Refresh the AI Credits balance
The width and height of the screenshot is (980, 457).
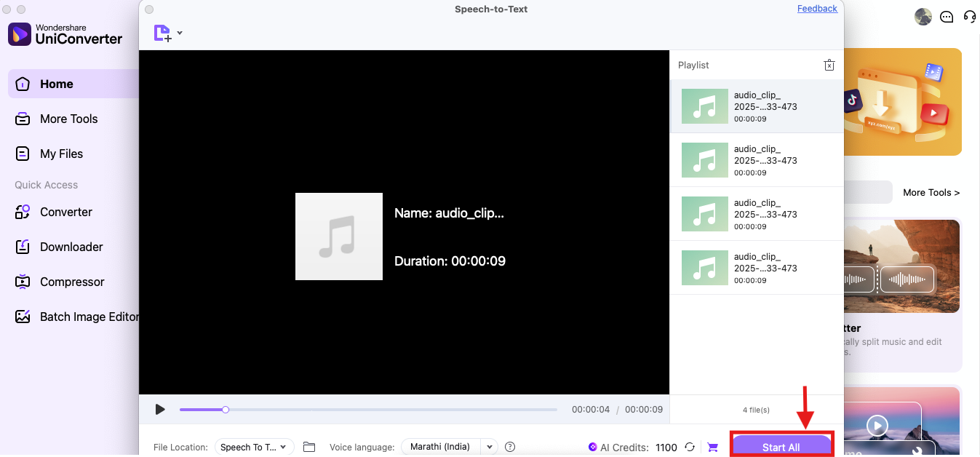pyautogui.click(x=689, y=447)
